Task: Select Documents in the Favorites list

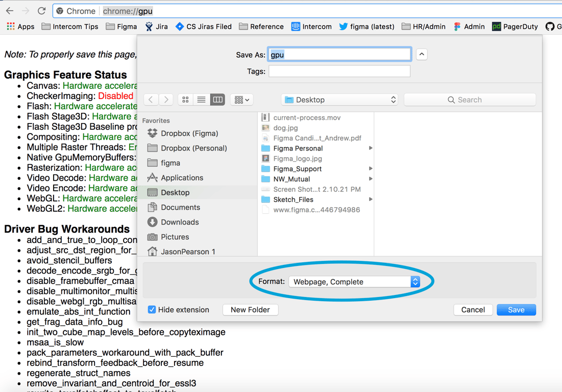Action: tap(180, 207)
